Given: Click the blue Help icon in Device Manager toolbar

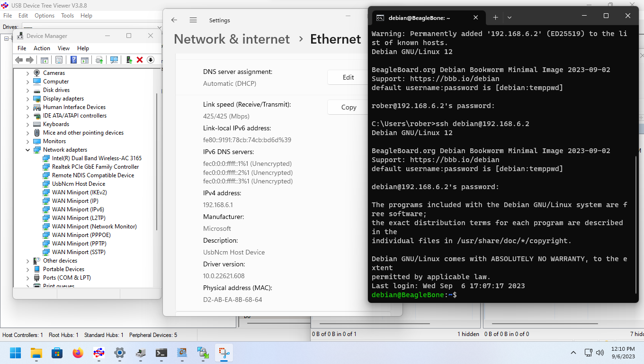Looking at the screenshot, I should (74, 60).
